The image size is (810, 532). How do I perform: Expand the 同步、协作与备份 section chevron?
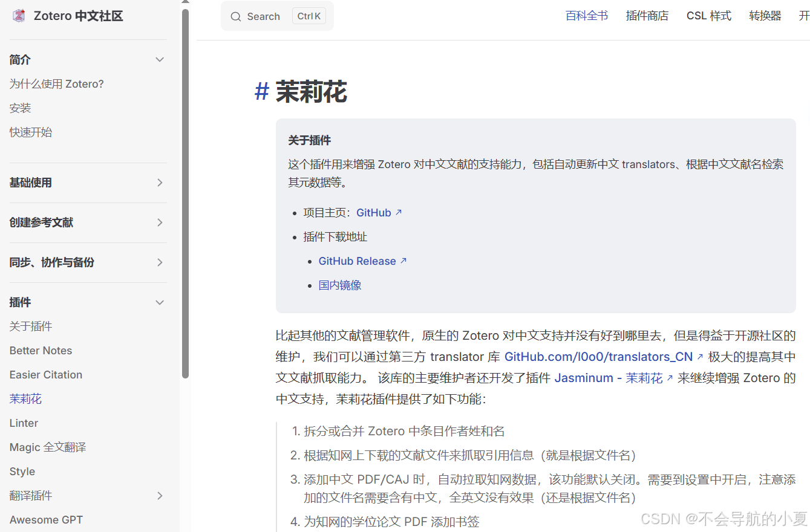coord(160,262)
